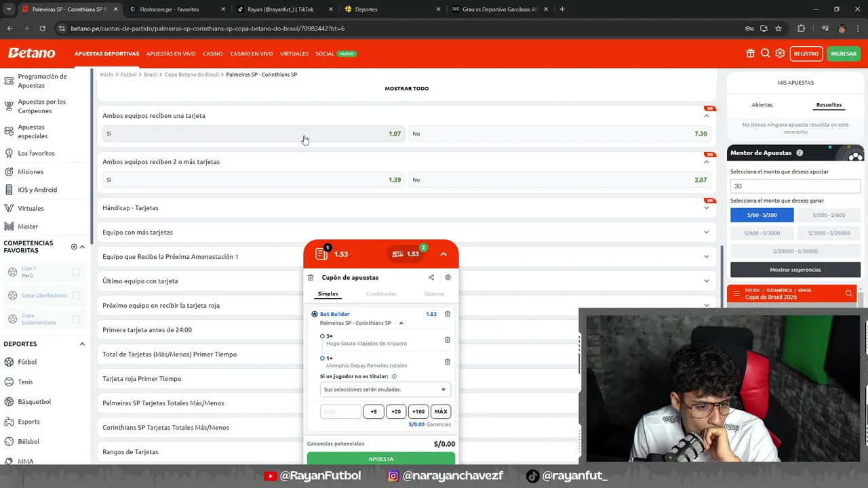Click MOSTRAR TODO
This screenshot has width=868, height=488.
point(407,88)
